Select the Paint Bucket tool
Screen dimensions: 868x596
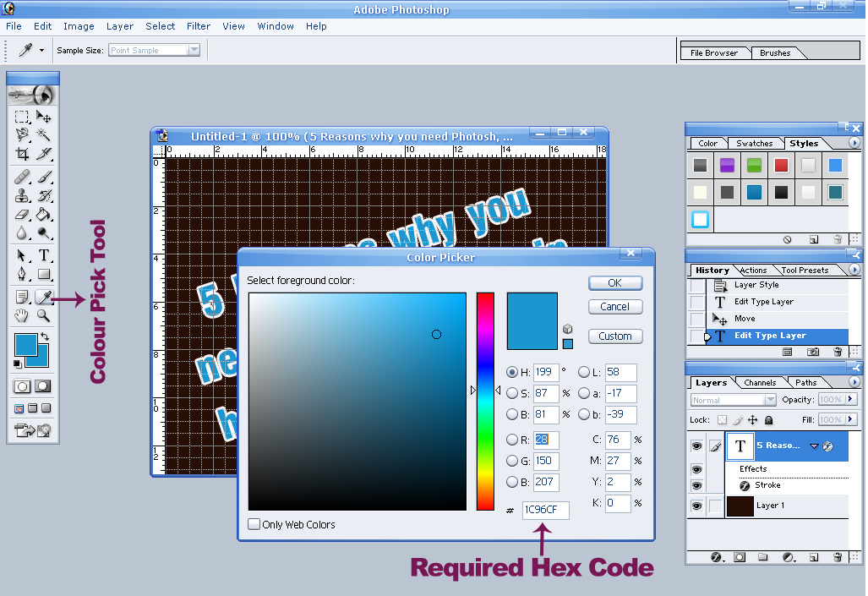[44, 215]
